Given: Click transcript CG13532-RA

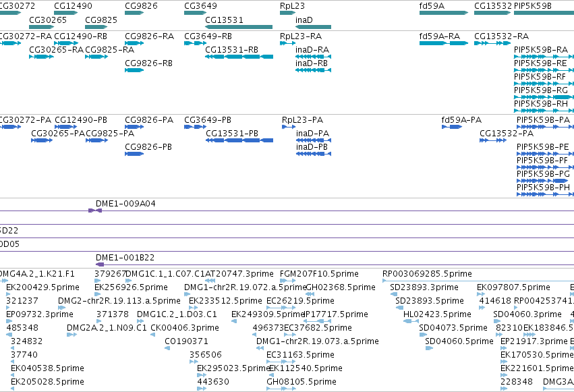Looking at the screenshot, I should click(492, 43).
